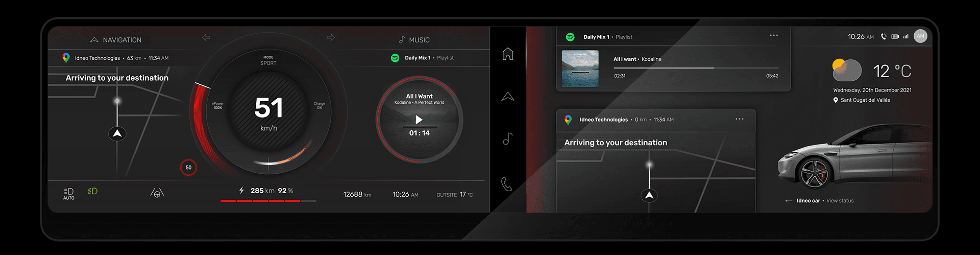
Task: Toggle the AUTO headlights indicator
Action: pos(68,193)
